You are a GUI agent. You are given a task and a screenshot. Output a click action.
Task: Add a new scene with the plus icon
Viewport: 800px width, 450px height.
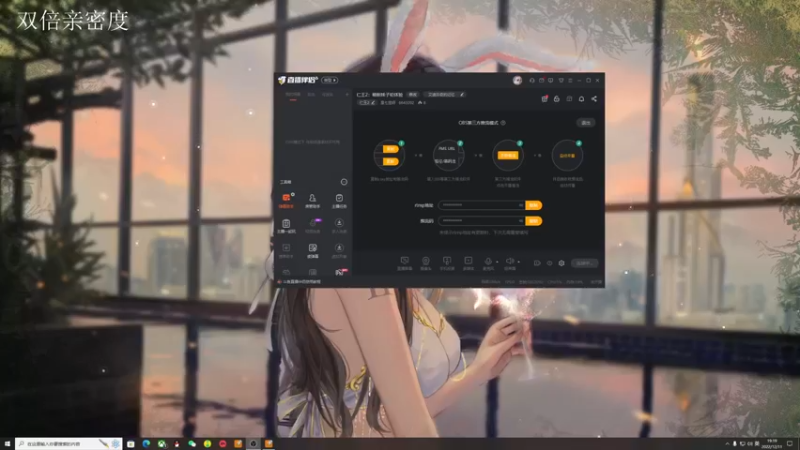click(x=347, y=95)
